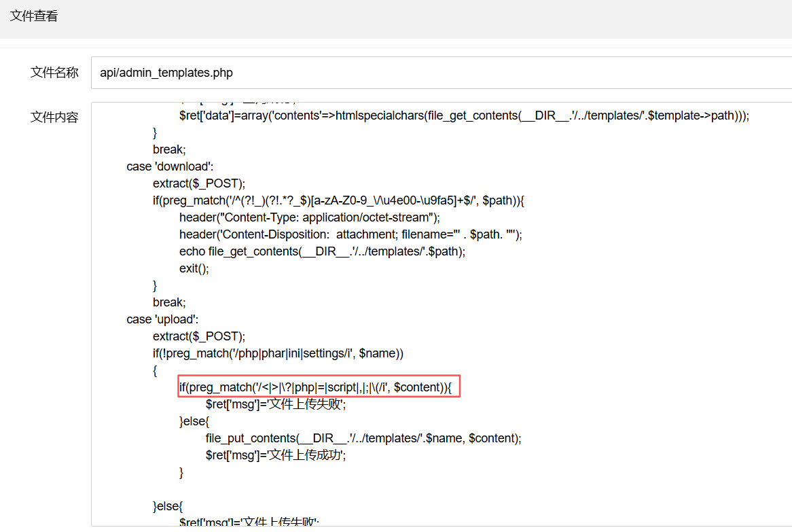This screenshot has height=532, width=792.
Task: Click the file_put_contents code line
Action: tap(363, 438)
